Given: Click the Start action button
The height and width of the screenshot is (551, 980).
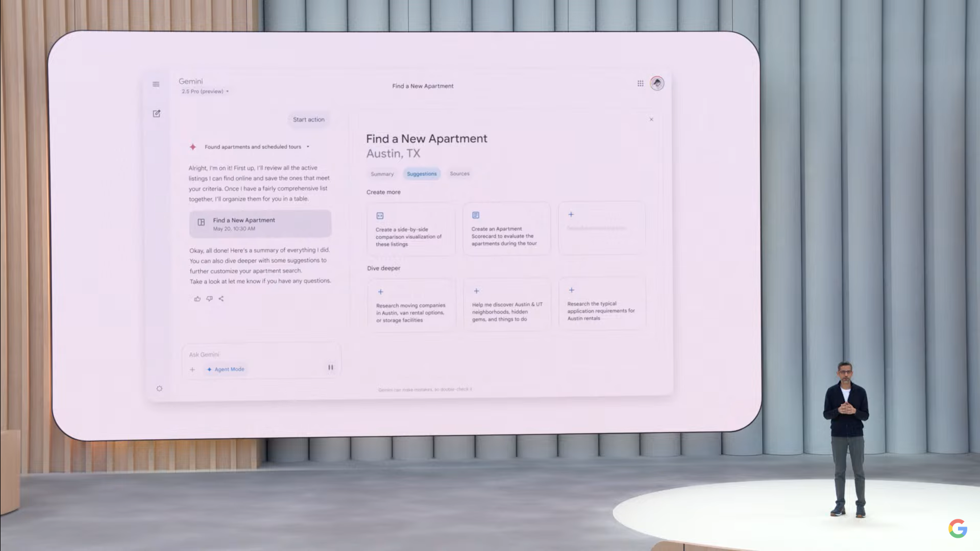Looking at the screenshot, I should tap(308, 119).
